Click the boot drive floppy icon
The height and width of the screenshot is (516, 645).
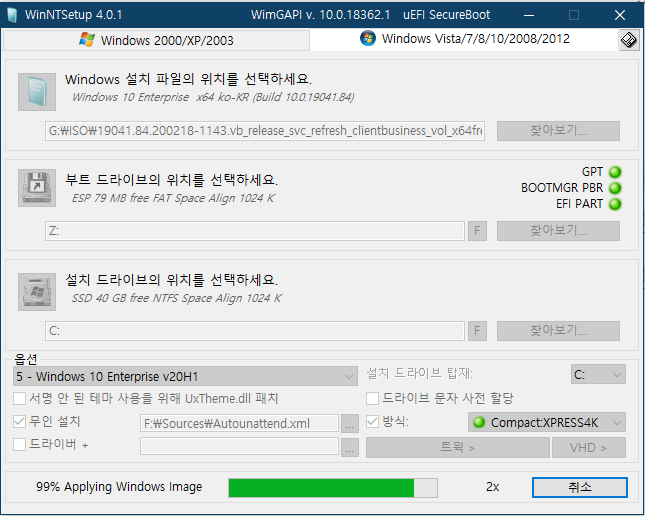point(37,188)
